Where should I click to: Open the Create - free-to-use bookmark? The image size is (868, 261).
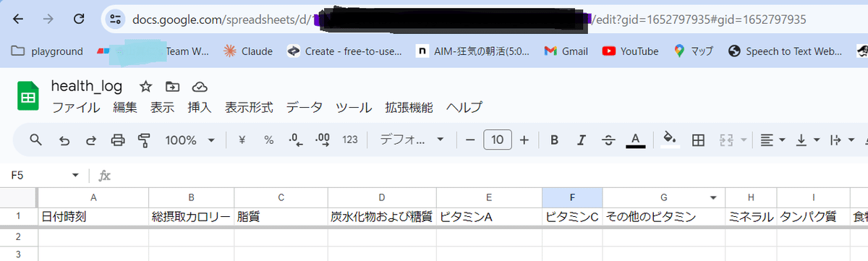coord(344,51)
